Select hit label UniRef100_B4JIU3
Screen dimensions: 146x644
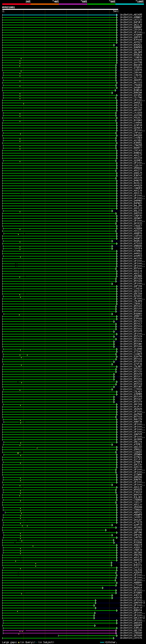click(x=131, y=82)
